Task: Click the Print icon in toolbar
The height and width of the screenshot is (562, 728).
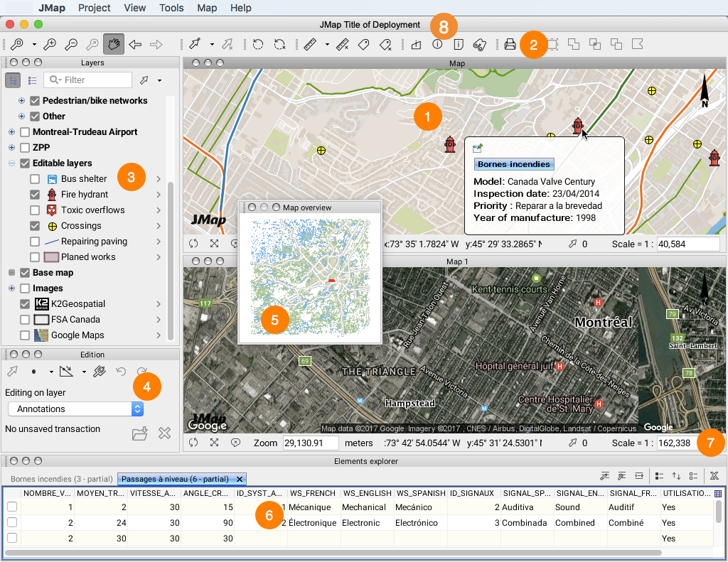Action: tap(510, 45)
